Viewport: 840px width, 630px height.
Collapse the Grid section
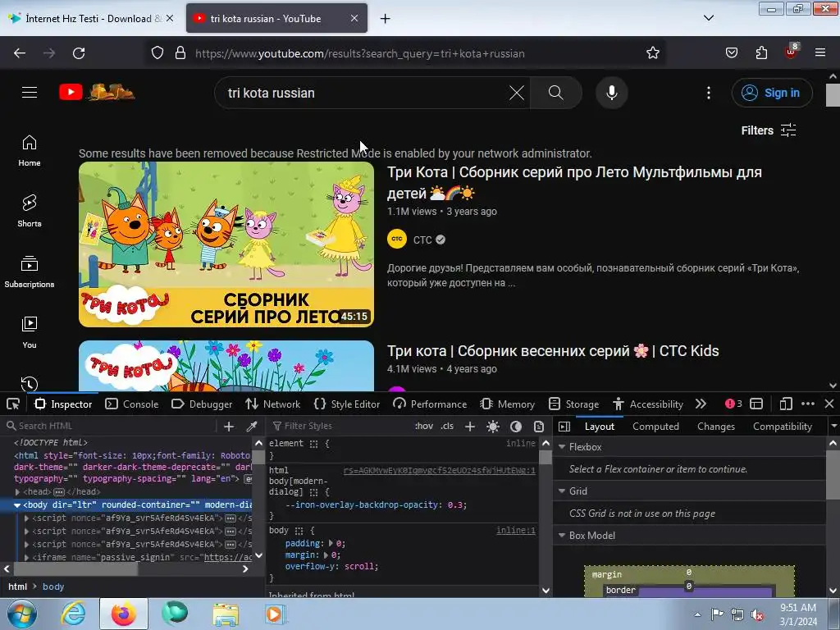(x=561, y=491)
